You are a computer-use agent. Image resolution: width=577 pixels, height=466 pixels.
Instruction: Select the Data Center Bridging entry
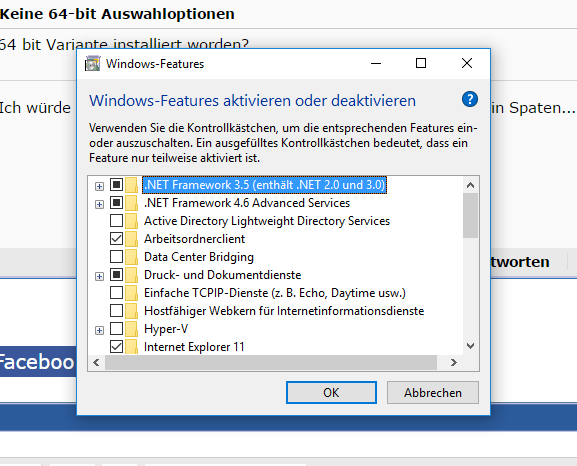(x=199, y=257)
